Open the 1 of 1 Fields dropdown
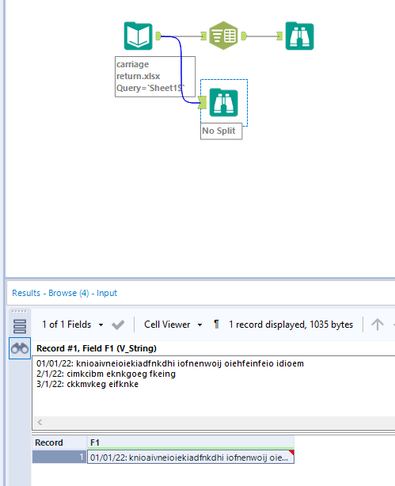Viewport: 395px width, 486px height. [72, 324]
